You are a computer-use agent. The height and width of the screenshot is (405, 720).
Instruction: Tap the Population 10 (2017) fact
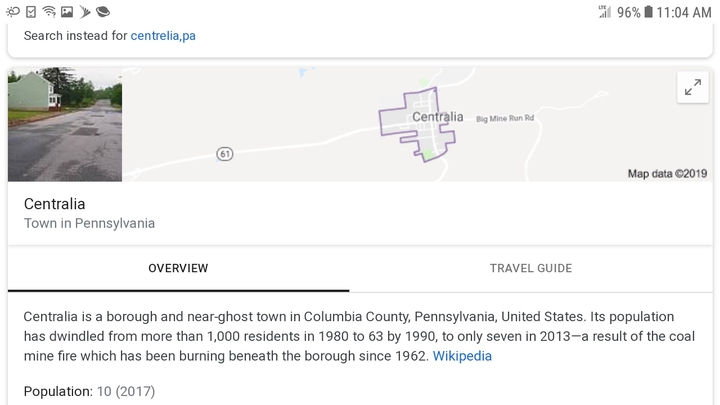click(x=90, y=391)
